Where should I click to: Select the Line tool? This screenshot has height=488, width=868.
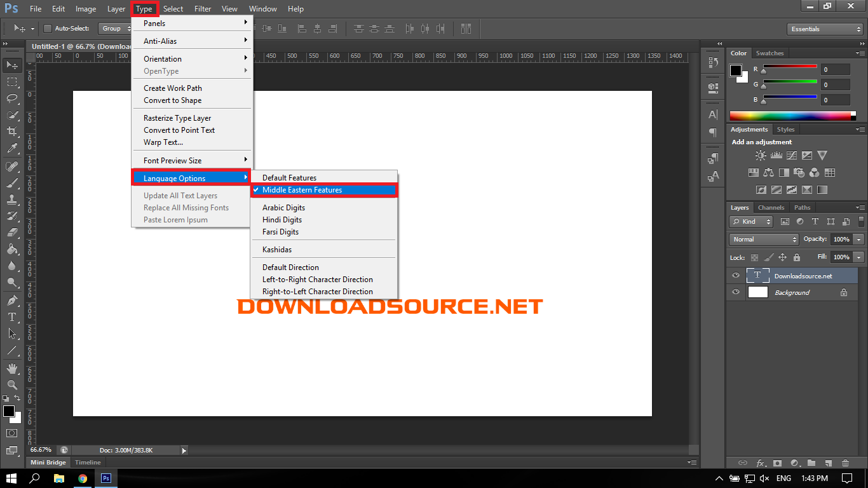pos(12,350)
